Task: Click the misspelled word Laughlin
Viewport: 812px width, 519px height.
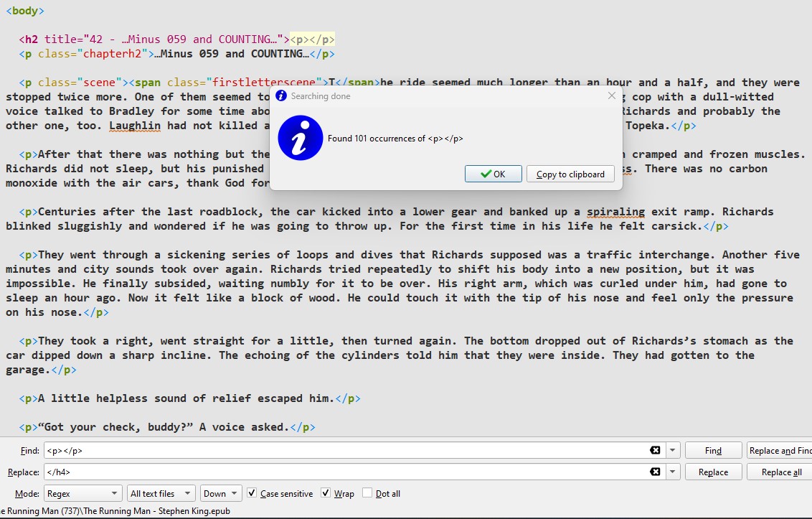Action: (x=135, y=126)
